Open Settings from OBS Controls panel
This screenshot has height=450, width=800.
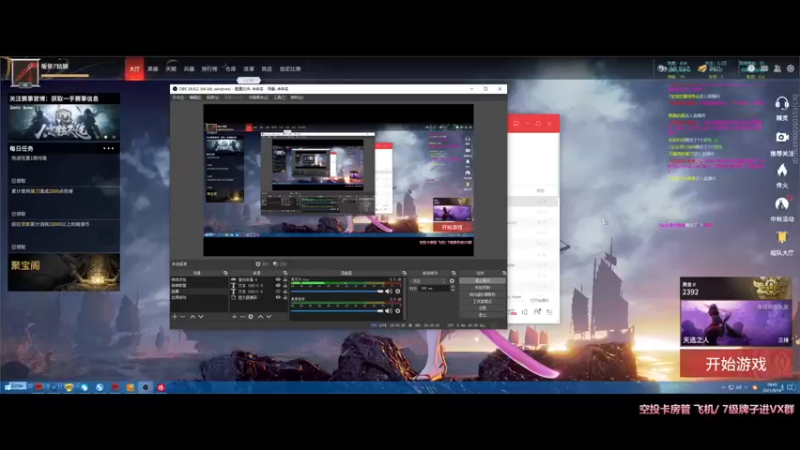[x=482, y=308]
